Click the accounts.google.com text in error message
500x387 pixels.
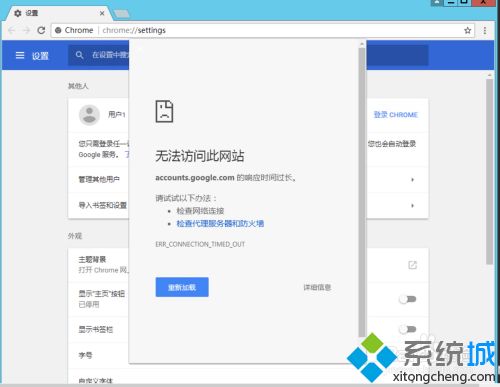point(195,178)
